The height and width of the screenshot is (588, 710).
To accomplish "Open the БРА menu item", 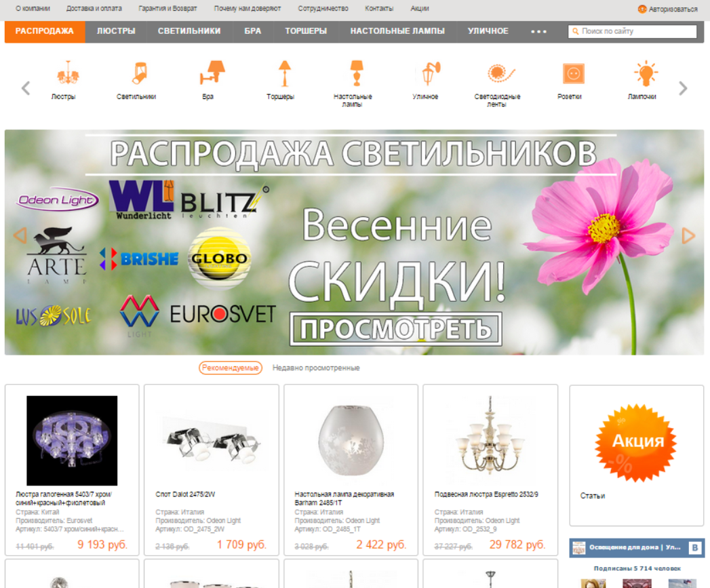I will point(253,31).
